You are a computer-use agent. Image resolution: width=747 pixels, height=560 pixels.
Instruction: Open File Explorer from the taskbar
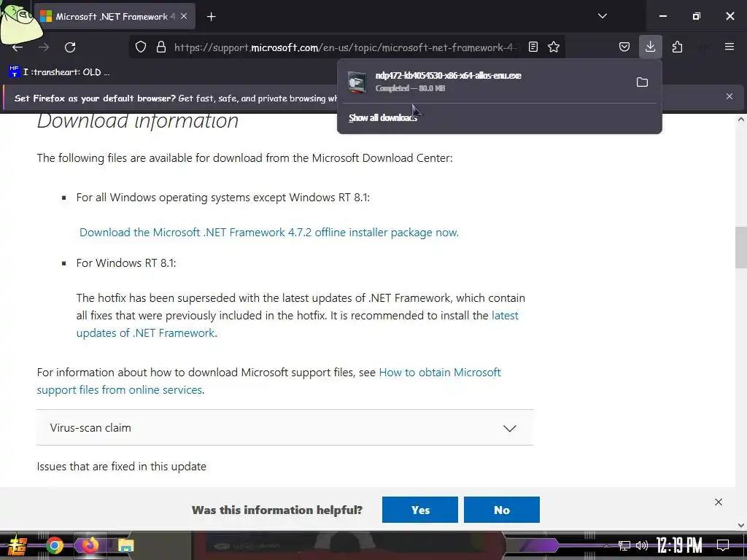point(125,545)
